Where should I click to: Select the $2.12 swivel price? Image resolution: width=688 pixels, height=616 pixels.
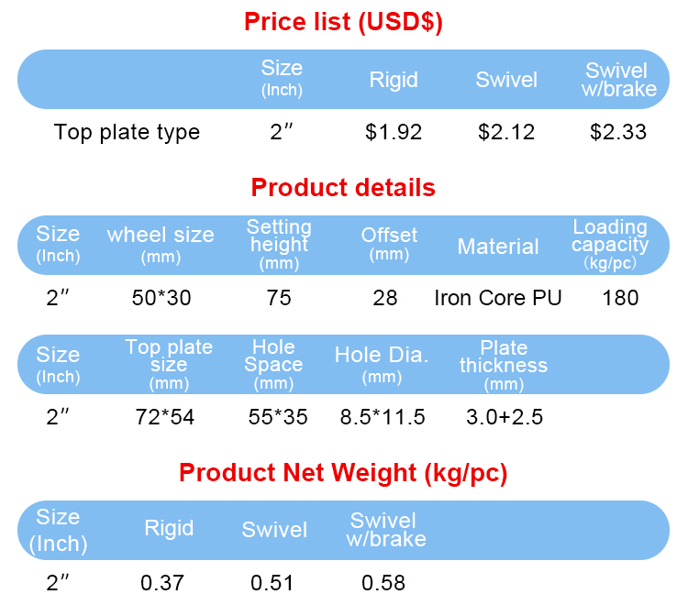click(x=506, y=132)
